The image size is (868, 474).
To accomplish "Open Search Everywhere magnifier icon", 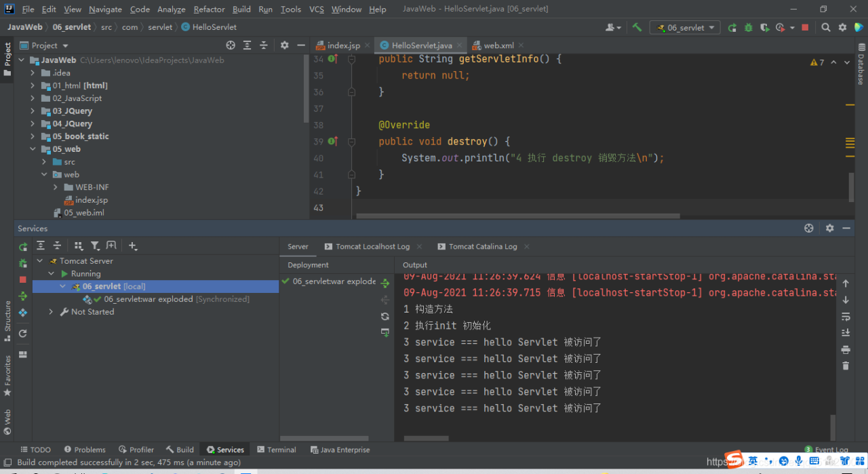I will (x=825, y=28).
